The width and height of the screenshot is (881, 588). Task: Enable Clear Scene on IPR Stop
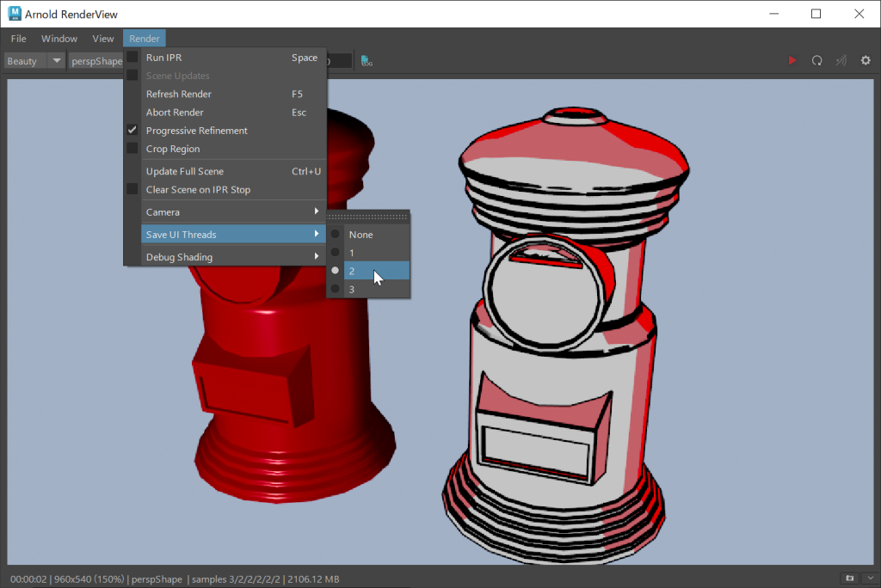132,189
